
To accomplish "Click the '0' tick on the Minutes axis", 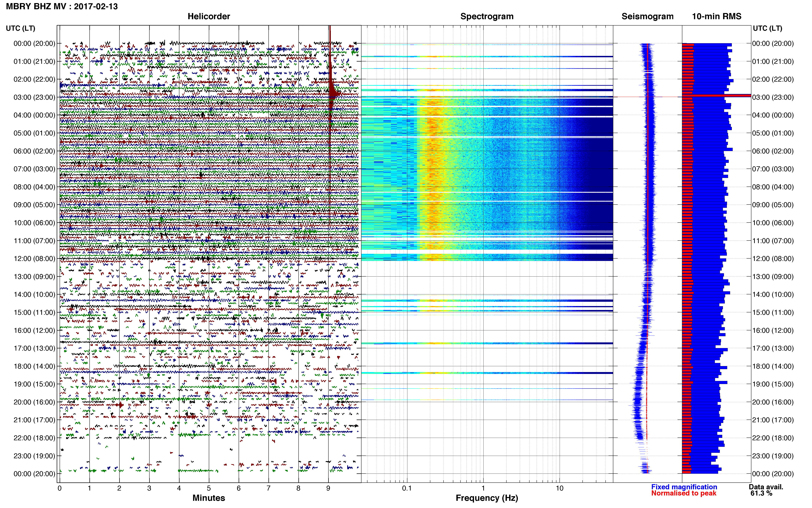I will tap(59, 488).
